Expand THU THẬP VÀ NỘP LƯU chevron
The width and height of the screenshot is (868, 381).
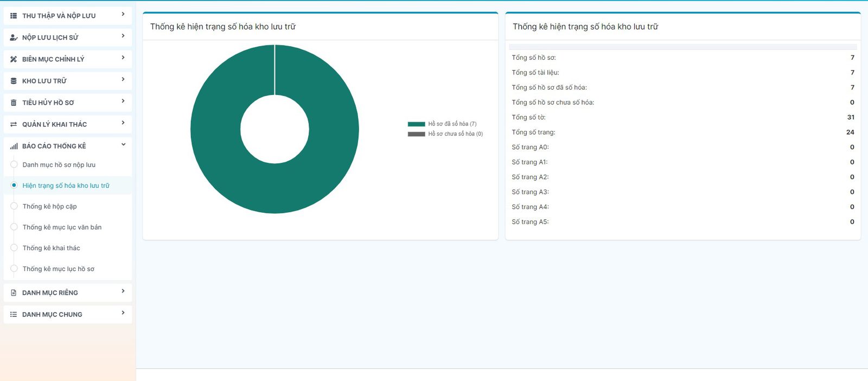123,14
